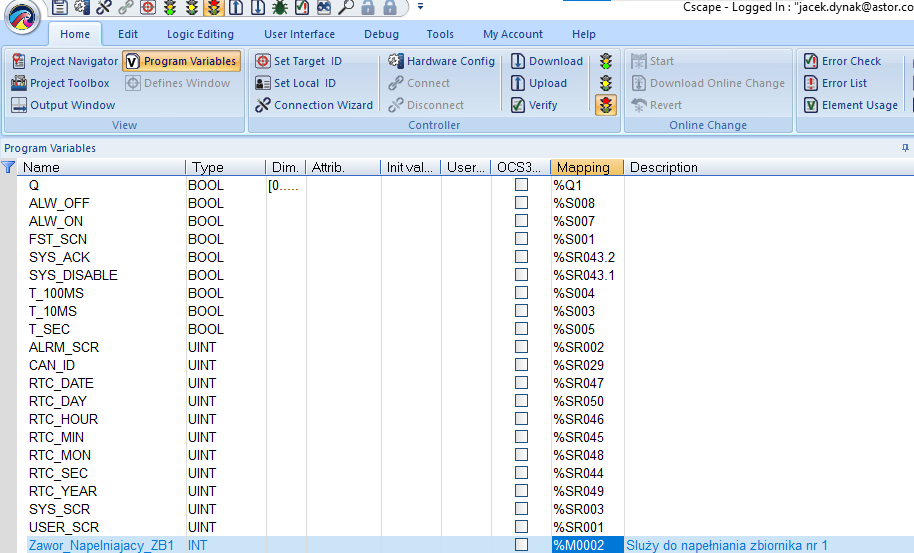
Task: Toggle OCS3 checkbox for FST_SCN
Action: 521,239
